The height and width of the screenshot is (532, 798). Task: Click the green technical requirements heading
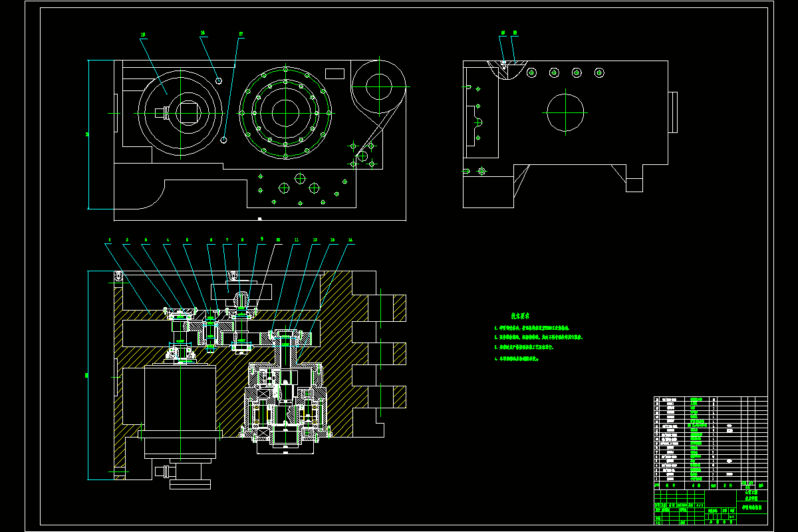click(x=520, y=316)
